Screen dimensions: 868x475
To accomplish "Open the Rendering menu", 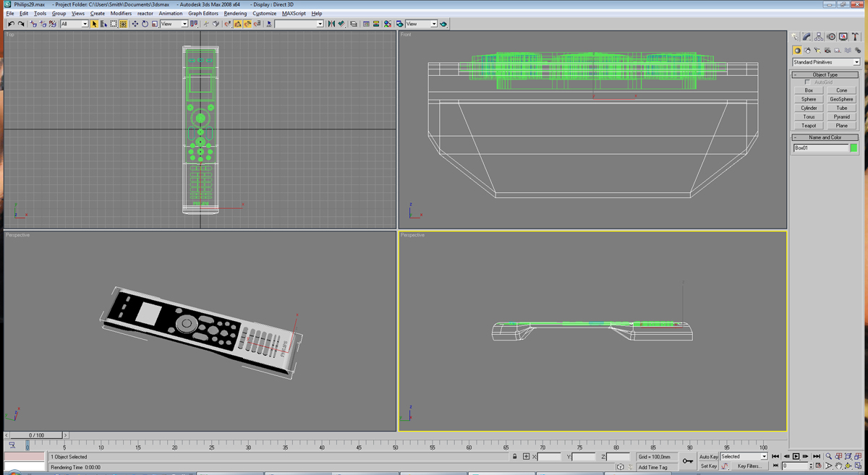I will (x=235, y=13).
